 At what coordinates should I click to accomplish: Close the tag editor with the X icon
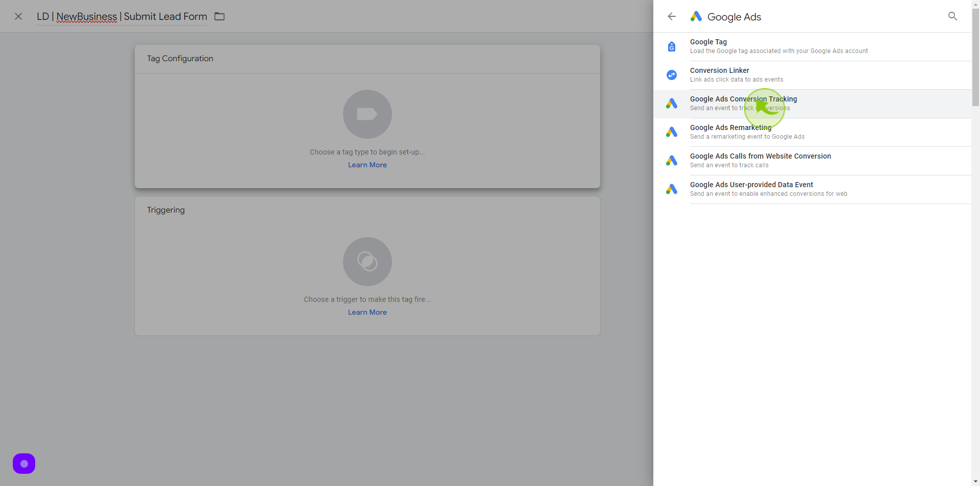pyautogui.click(x=18, y=16)
